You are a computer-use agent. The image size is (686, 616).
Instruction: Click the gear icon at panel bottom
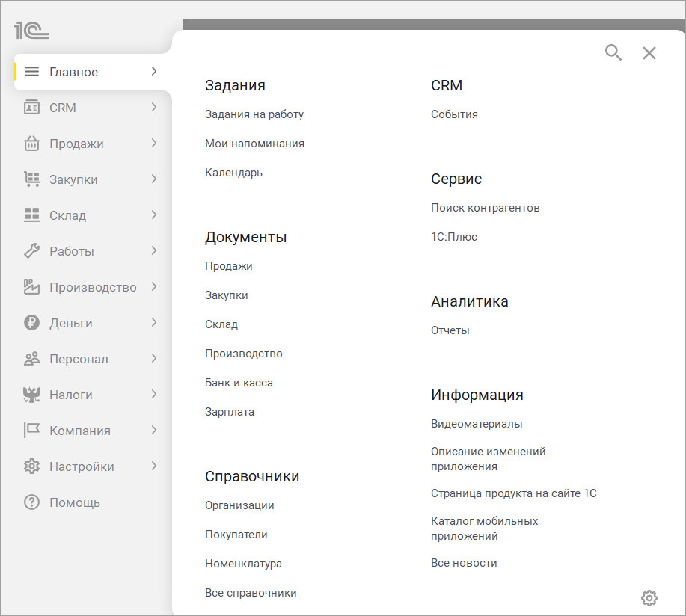(649, 597)
